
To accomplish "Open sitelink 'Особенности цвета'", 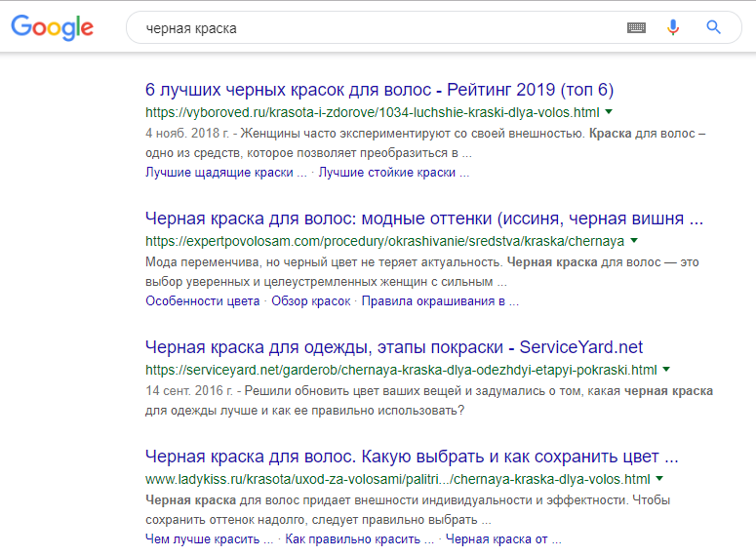I will tap(203, 301).
